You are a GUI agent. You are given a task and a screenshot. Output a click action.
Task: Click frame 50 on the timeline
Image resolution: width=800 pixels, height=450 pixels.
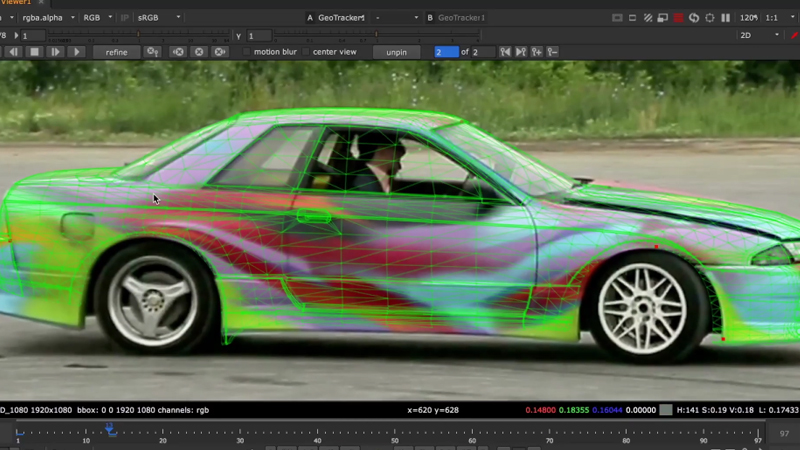[x=395, y=432]
